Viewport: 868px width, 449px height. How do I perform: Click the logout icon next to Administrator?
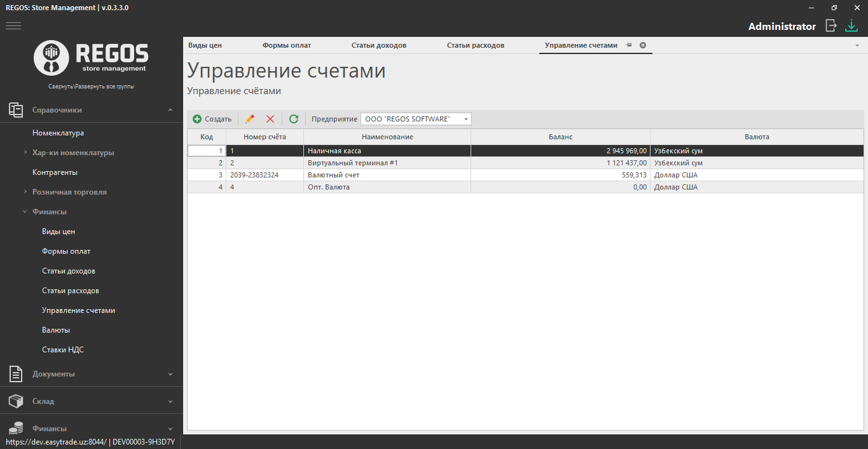(830, 25)
